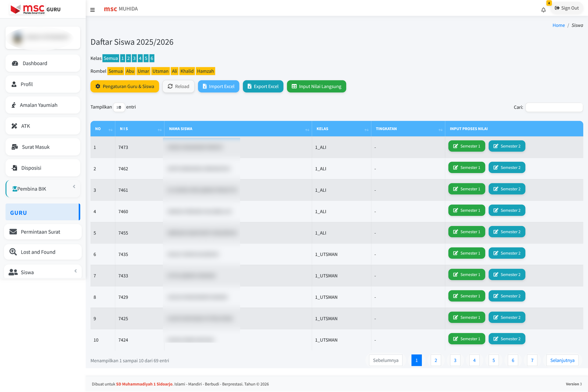Screen dimensions: 588x392
Task: Open Semester 1 for NIS 7473
Action: pyautogui.click(x=466, y=146)
